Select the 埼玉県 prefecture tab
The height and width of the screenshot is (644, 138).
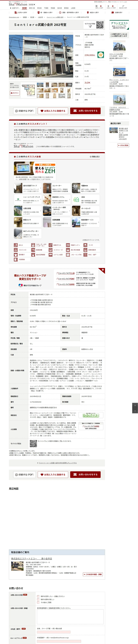pos(39,8)
